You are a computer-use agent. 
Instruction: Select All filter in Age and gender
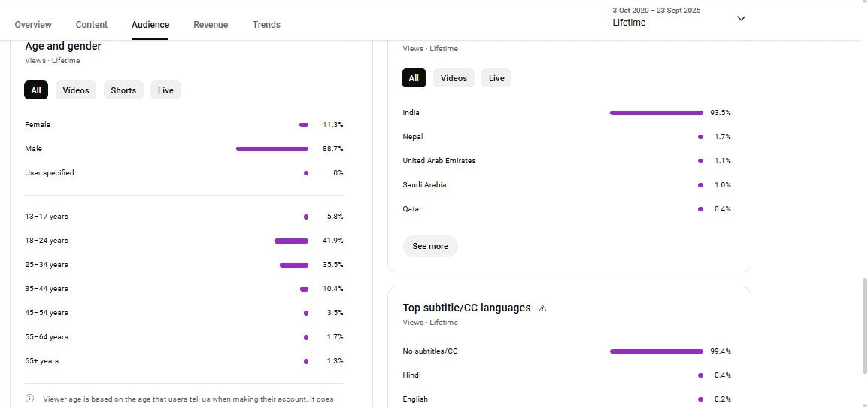tap(36, 90)
